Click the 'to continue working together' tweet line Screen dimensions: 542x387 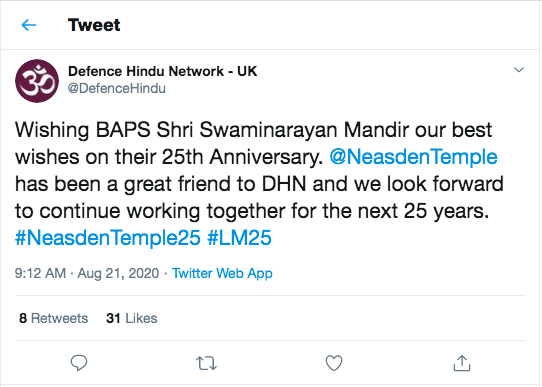[x=252, y=211]
